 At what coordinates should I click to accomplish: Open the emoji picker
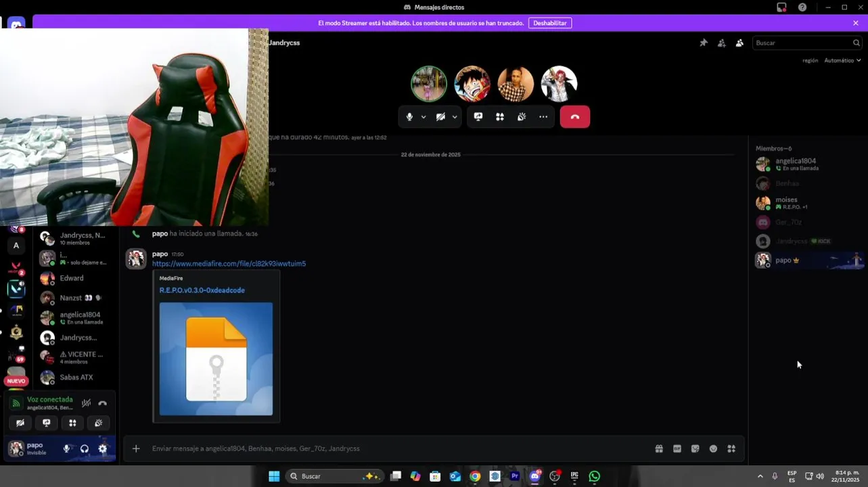(713, 448)
